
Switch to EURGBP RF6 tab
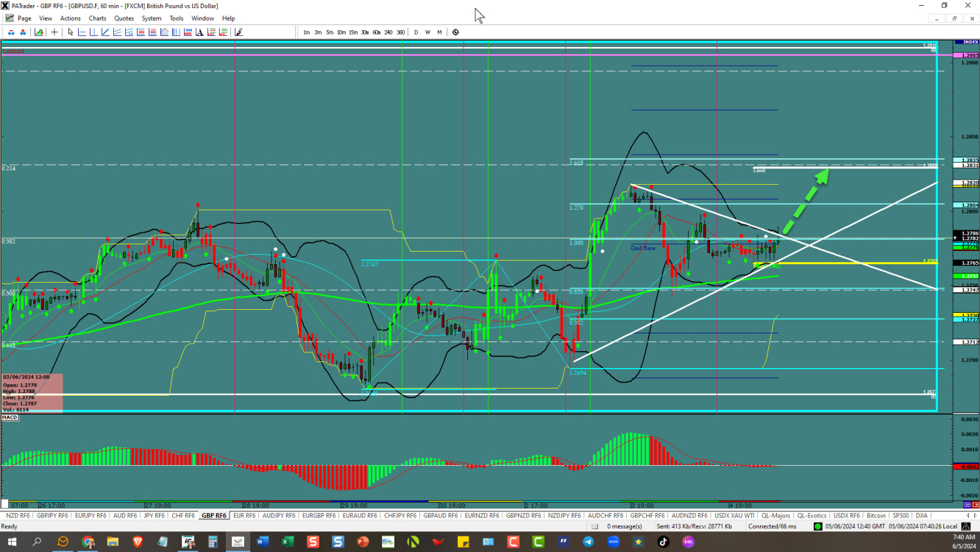coord(319,515)
